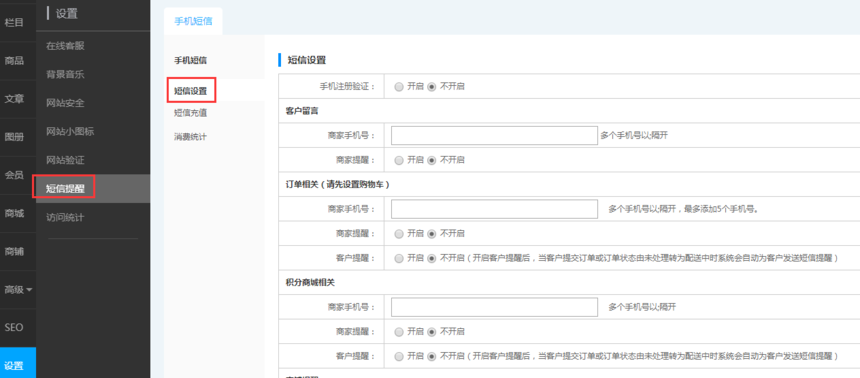Select 不开启 for 订单相关 商家提醒
This screenshot has width=860, height=378.
click(x=432, y=234)
